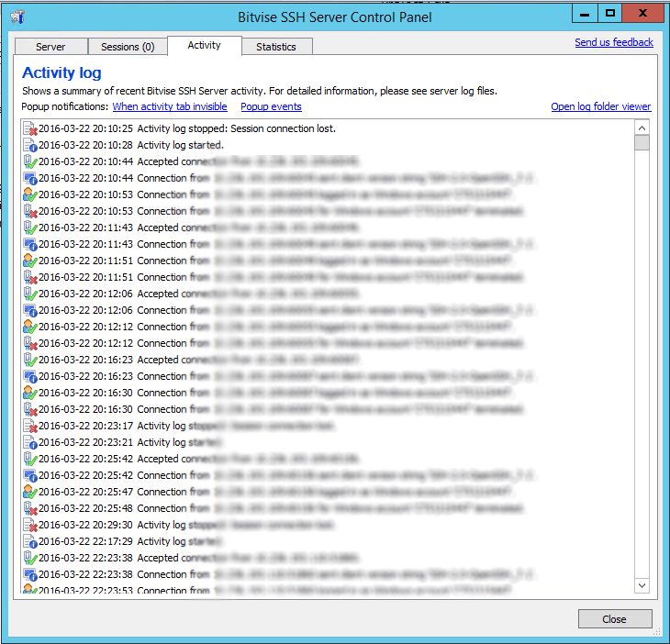Click user logged-in icon at 20:11:51

tap(30, 261)
